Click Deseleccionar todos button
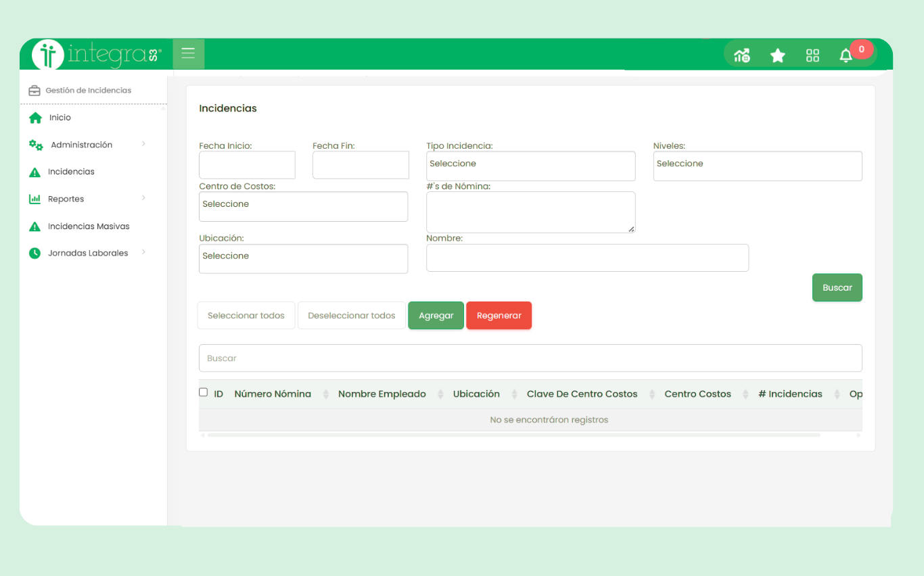The height and width of the screenshot is (576, 924). tap(352, 316)
